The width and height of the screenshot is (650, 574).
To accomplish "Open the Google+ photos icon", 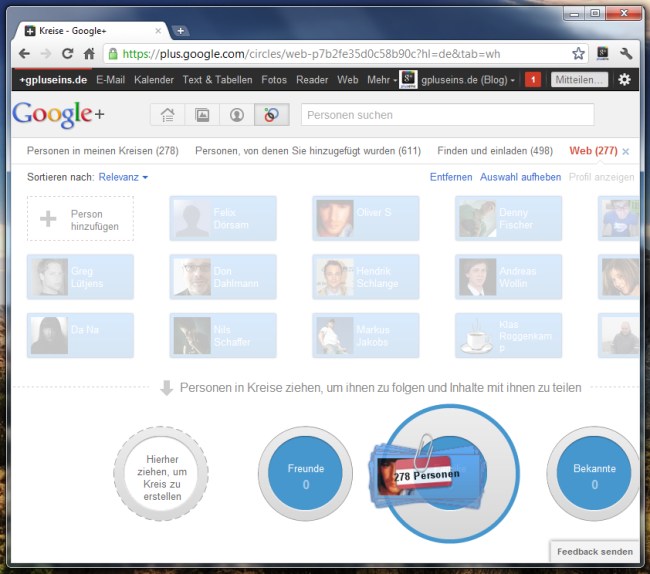I will tap(202, 115).
